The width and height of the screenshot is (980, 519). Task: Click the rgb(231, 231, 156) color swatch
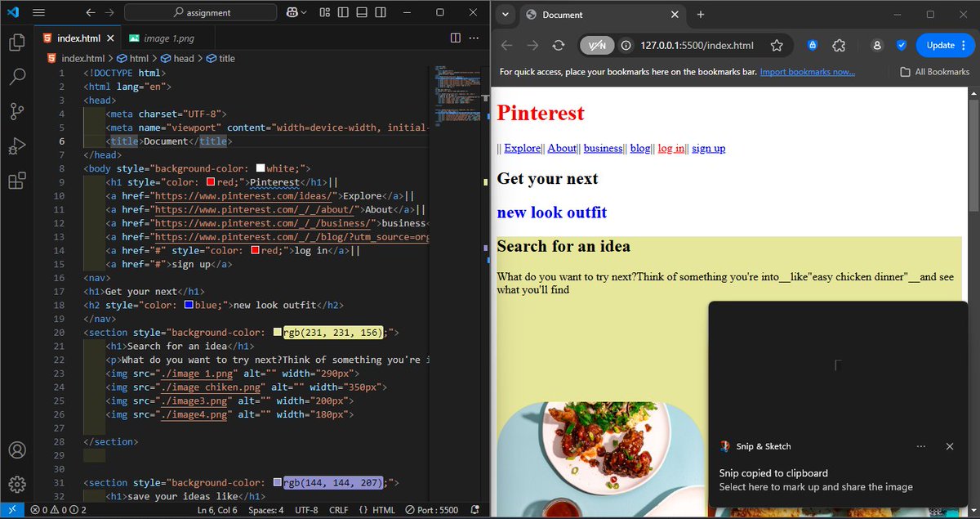(278, 333)
